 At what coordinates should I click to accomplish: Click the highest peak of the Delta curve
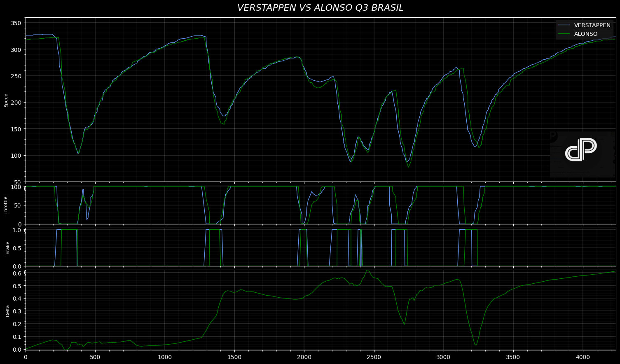[x=367, y=271]
